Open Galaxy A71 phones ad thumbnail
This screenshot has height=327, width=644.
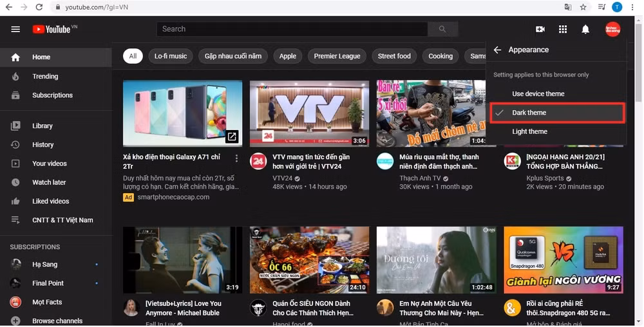[x=182, y=113]
